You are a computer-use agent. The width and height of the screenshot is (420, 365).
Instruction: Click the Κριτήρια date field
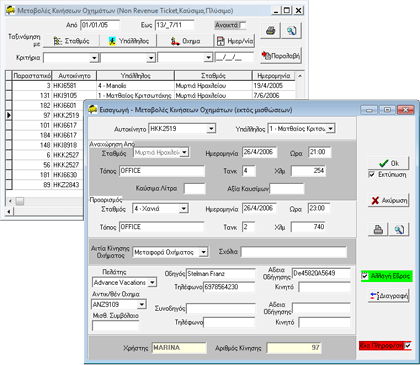pos(234,58)
